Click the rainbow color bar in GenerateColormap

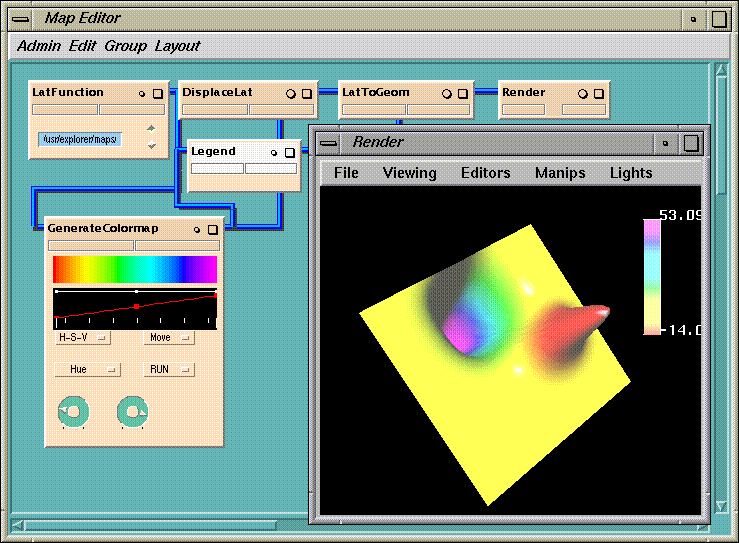134,269
